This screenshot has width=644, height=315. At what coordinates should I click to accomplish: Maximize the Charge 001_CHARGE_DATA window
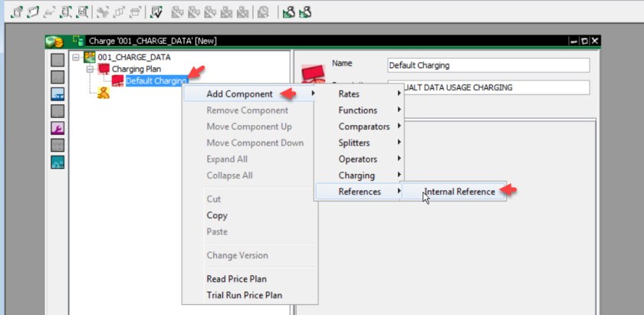point(585,41)
